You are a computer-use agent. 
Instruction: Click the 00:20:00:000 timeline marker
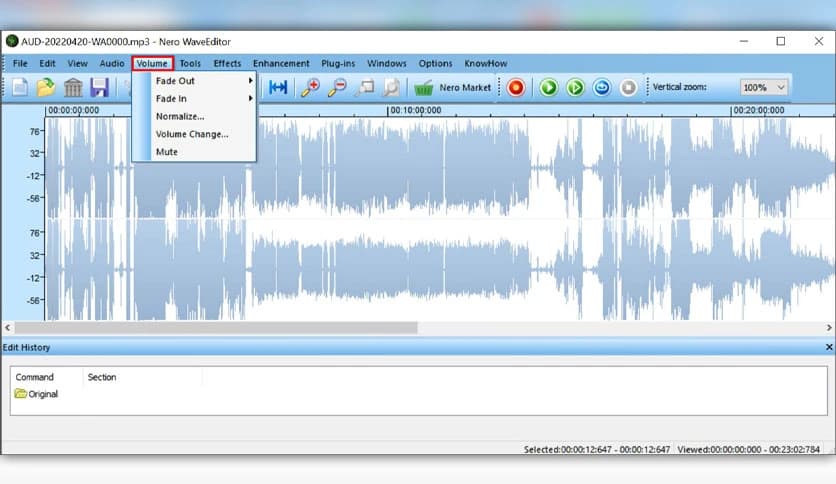(759, 110)
